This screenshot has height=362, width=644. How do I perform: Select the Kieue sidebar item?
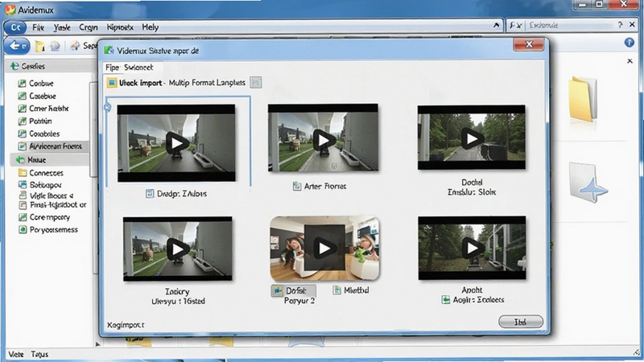pyautogui.click(x=36, y=160)
